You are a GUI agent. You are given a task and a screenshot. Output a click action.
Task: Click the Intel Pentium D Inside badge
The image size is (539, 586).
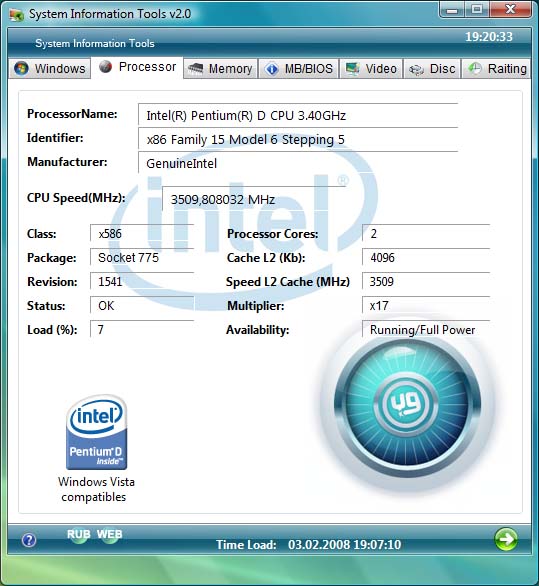tap(96, 432)
